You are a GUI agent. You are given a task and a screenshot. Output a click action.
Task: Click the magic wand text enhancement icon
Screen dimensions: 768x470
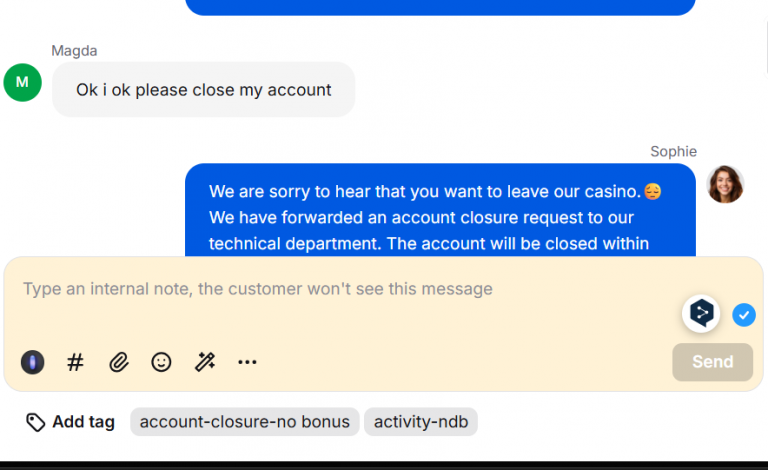point(205,362)
